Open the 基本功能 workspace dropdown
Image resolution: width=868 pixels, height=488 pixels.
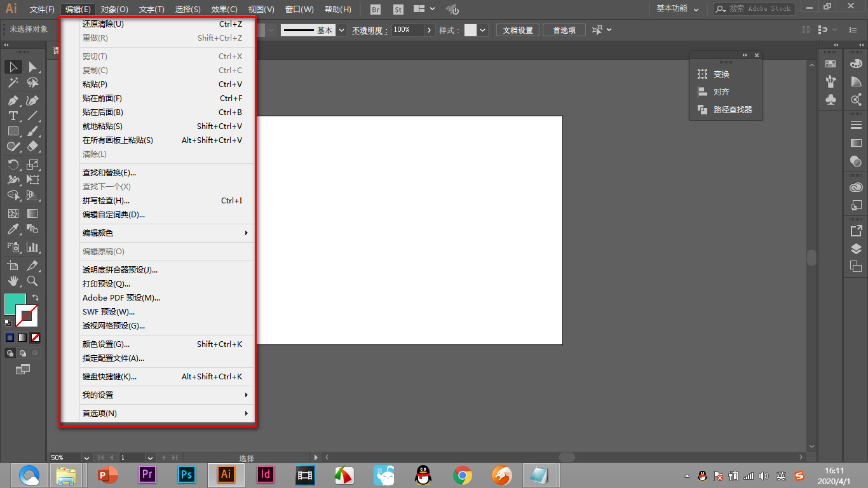(677, 9)
